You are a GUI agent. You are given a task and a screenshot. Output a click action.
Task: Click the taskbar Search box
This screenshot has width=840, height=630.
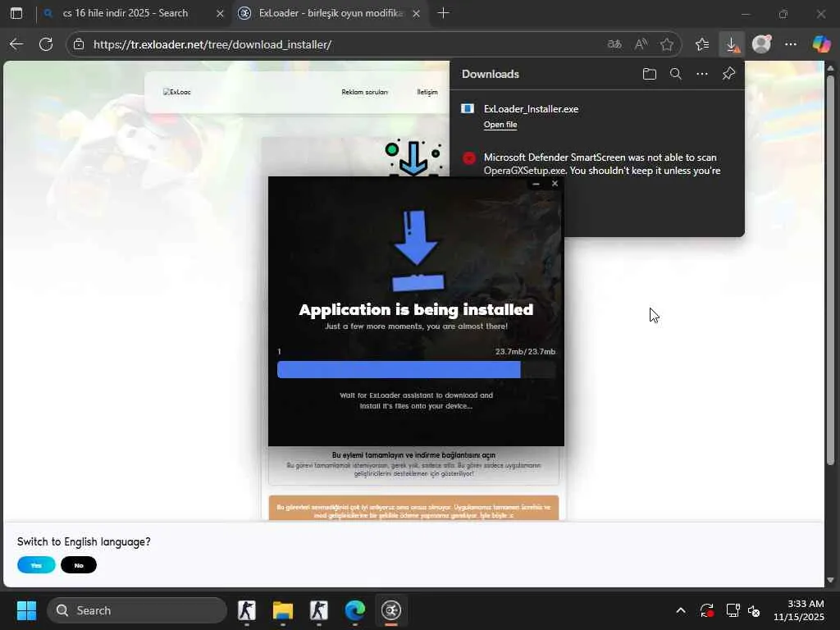point(137,610)
